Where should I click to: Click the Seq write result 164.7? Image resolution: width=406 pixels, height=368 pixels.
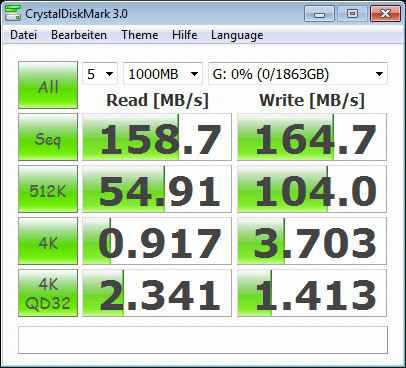(312, 137)
